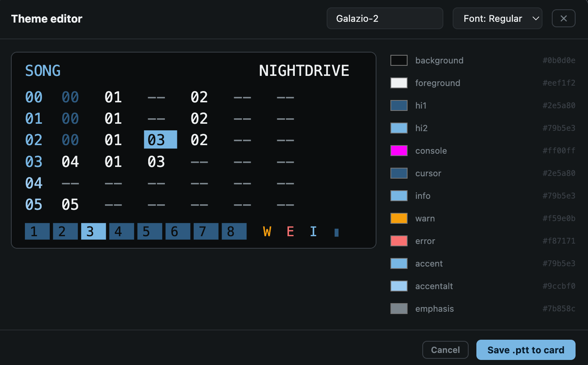Click the SONG title in preview

coord(43,70)
